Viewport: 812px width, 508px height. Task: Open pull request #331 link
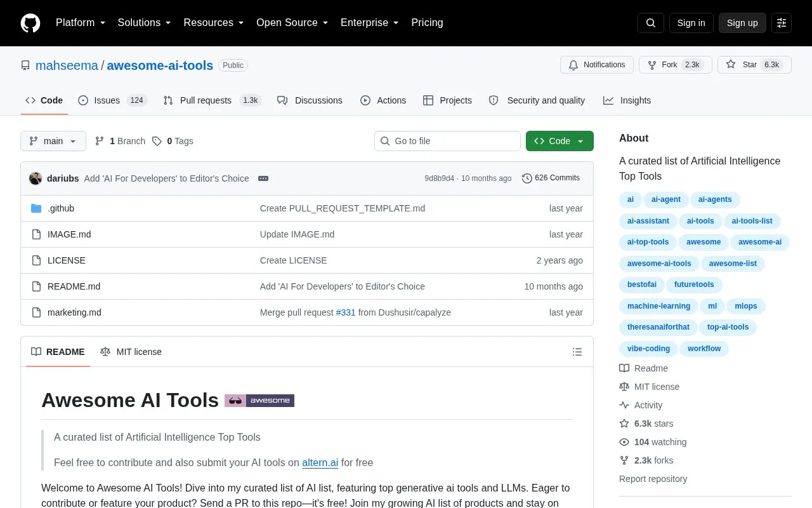(x=346, y=312)
